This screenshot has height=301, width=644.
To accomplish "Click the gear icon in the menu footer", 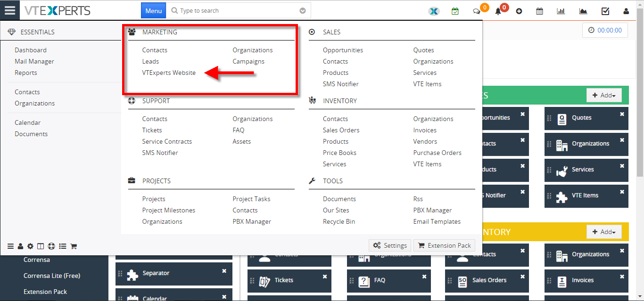I will 30,246.
